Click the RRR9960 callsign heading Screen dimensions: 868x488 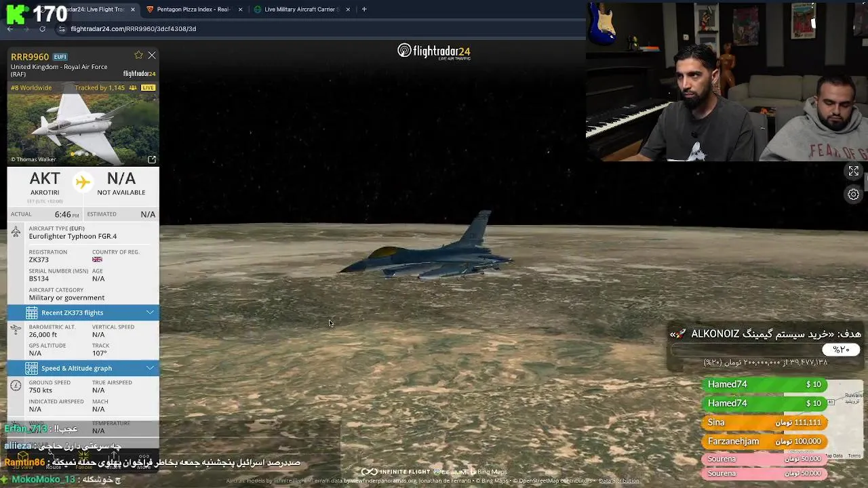(x=30, y=57)
